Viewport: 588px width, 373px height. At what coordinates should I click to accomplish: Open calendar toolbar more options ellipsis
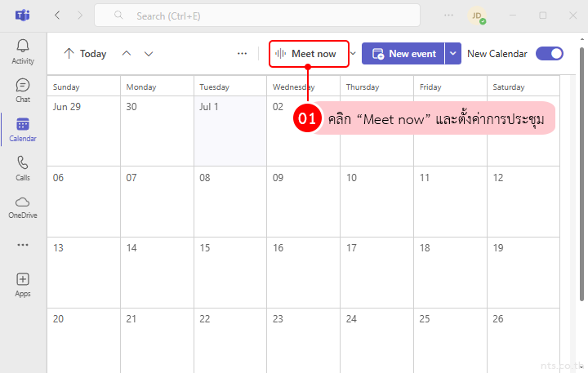pyautogui.click(x=242, y=54)
